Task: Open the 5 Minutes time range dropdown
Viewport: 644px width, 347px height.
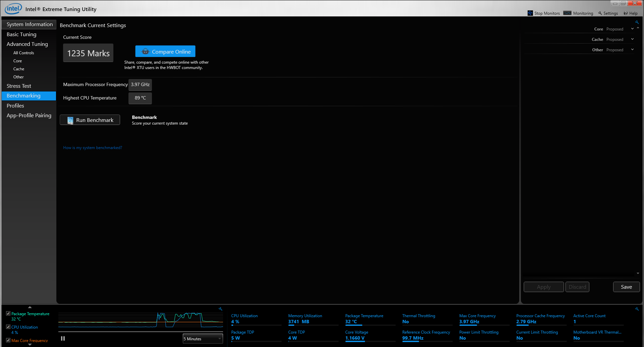Action: pyautogui.click(x=203, y=339)
